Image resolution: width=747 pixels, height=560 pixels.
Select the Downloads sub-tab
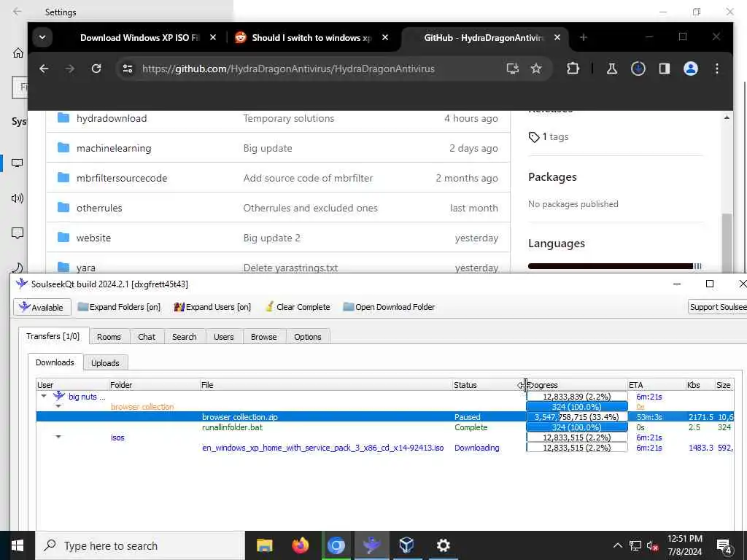coord(55,362)
